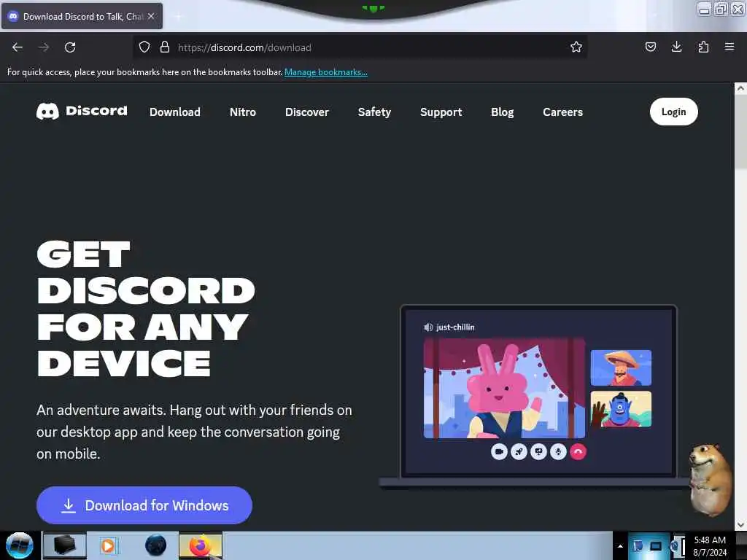
Task: Open the Blog nav item
Action: tap(502, 112)
